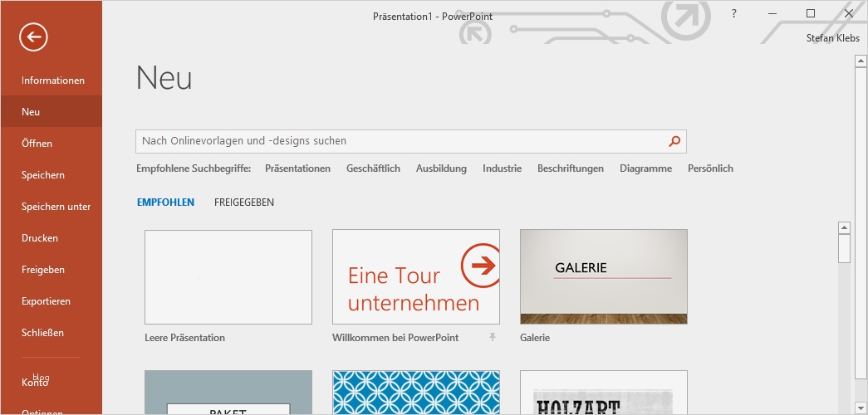The width and height of the screenshot is (868, 415).
Task: Search suggested term Industrie
Action: pyautogui.click(x=502, y=168)
